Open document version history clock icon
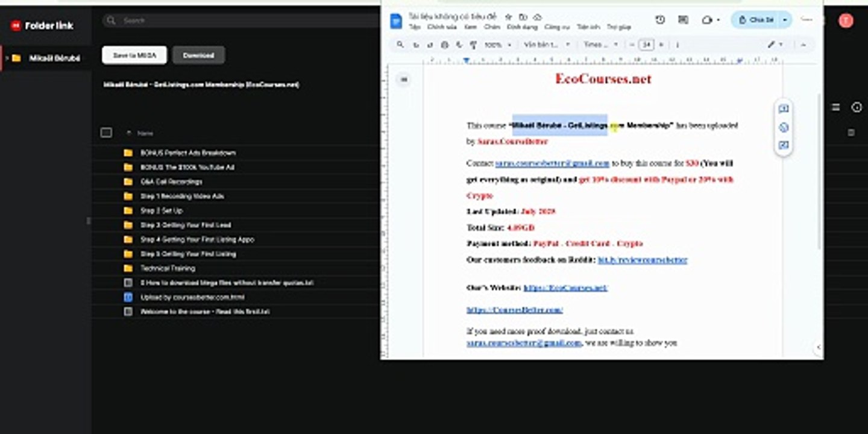The width and height of the screenshot is (868, 434). [660, 20]
